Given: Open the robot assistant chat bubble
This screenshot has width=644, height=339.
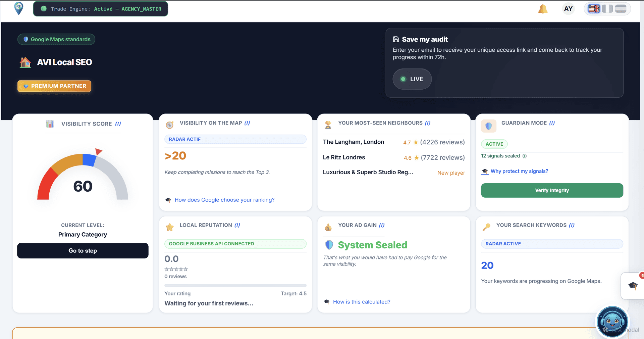Looking at the screenshot, I should tap(612, 322).
